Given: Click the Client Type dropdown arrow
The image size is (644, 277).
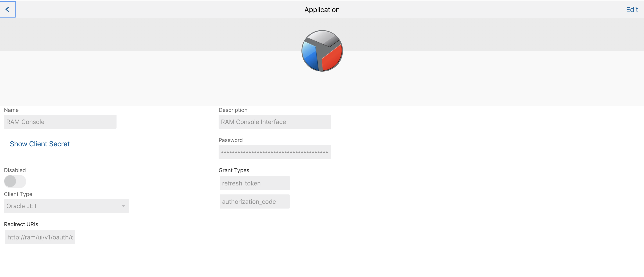Looking at the screenshot, I should pos(123,206).
